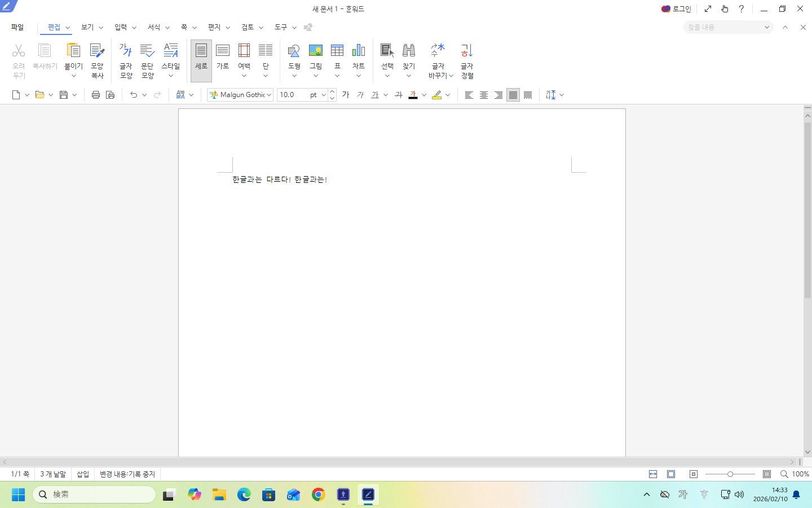Open the font size unit pt dropdown

(x=324, y=95)
